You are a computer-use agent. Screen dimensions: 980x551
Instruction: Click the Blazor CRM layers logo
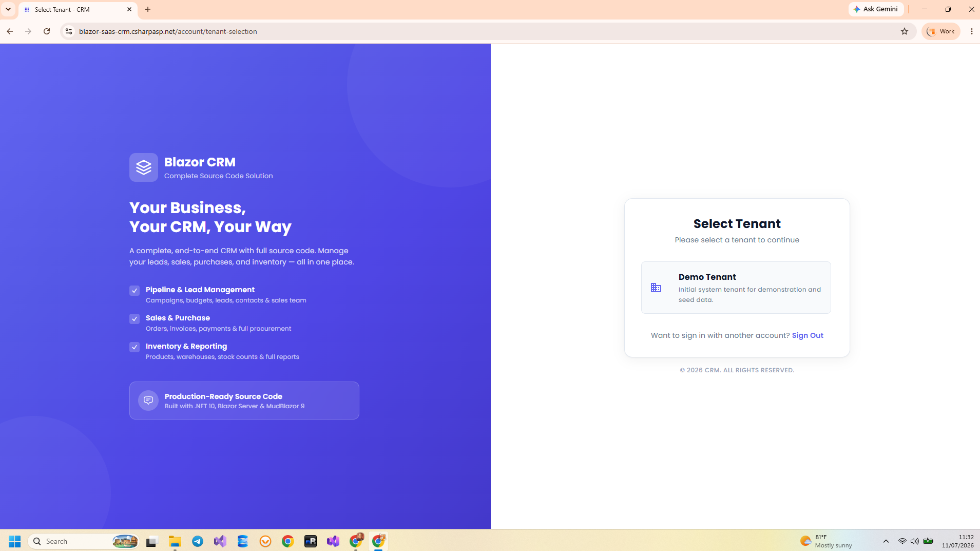click(x=144, y=167)
